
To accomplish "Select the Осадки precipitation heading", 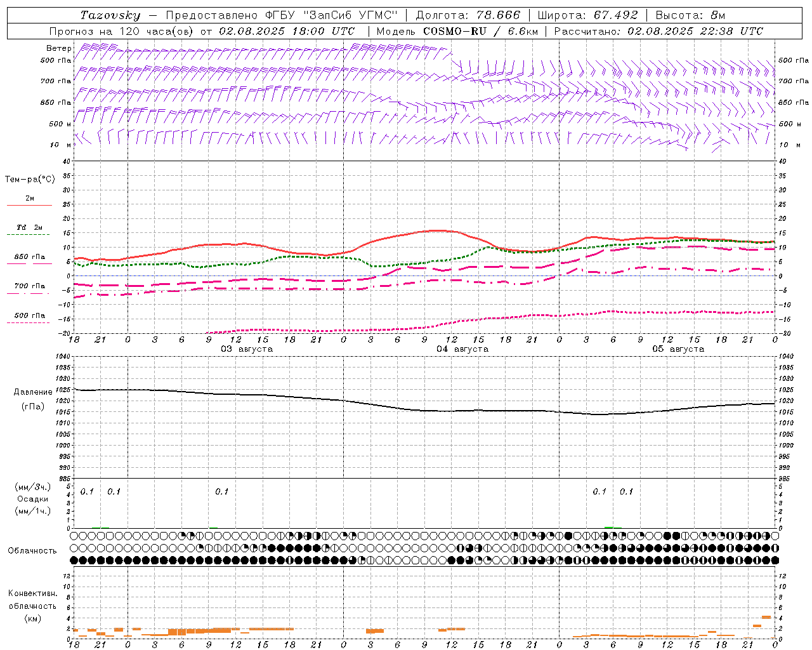I will (33, 499).
